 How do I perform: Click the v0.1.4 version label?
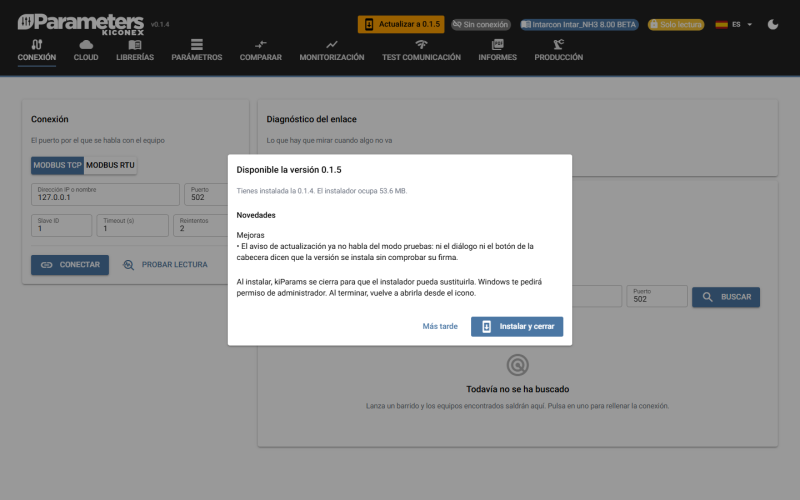160,24
